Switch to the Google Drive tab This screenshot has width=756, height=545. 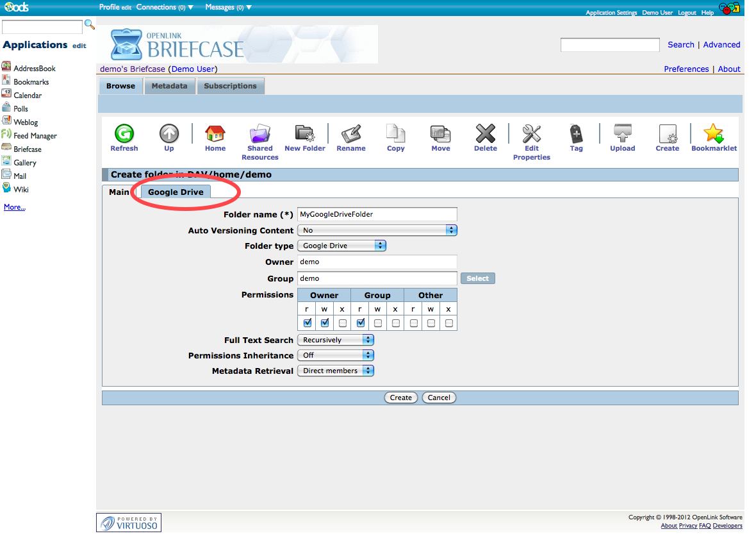point(176,192)
